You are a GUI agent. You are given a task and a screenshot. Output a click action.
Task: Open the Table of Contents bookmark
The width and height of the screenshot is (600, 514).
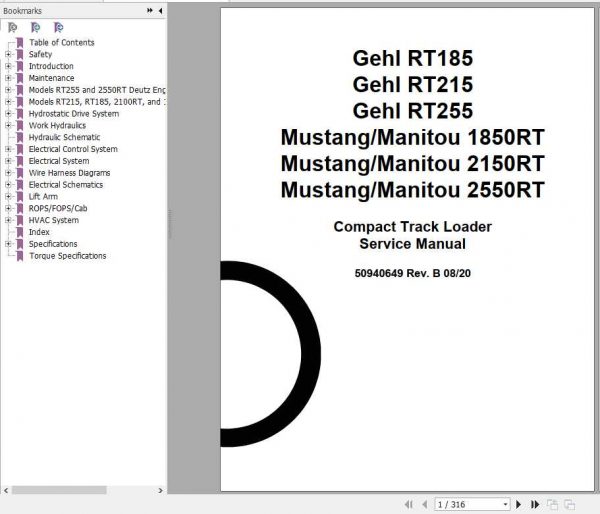[x=62, y=42]
